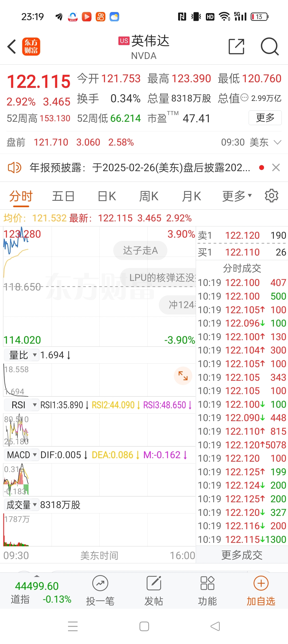Tap the 市盈TTM 47.41 value
Viewport: 288px width, 644px height.
[197, 118]
